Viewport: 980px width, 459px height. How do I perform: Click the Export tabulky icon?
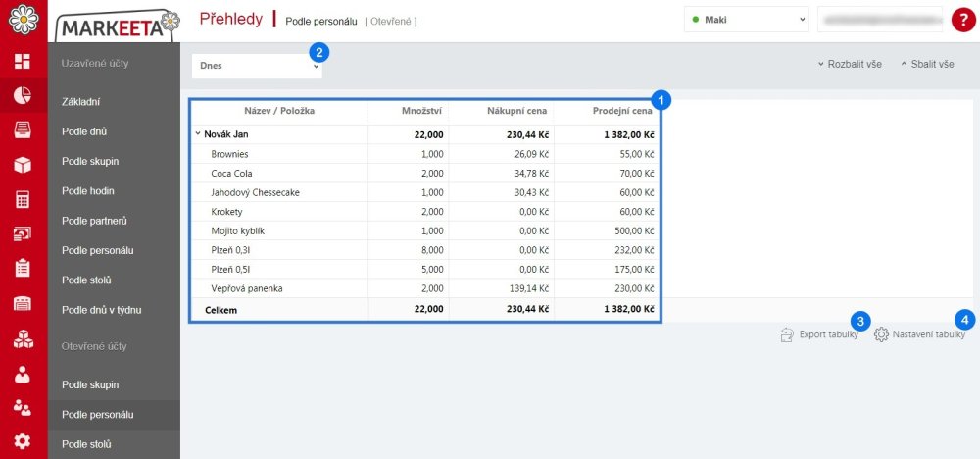click(787, 335)
